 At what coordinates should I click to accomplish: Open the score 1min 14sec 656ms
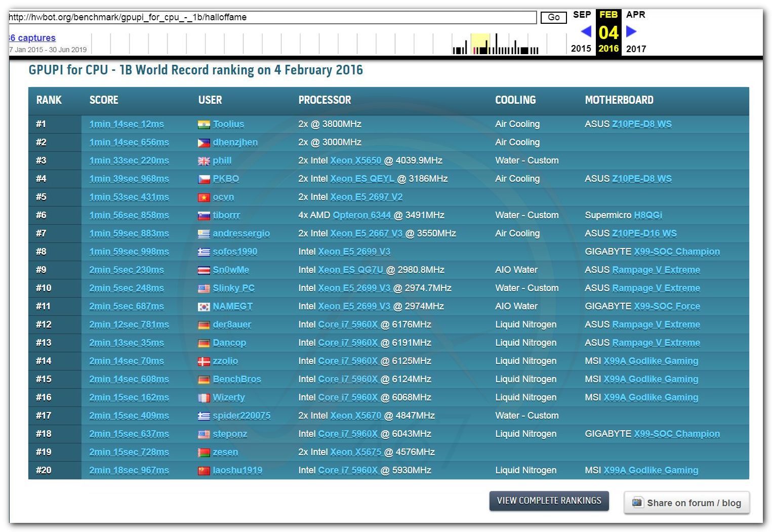[129, 142]
